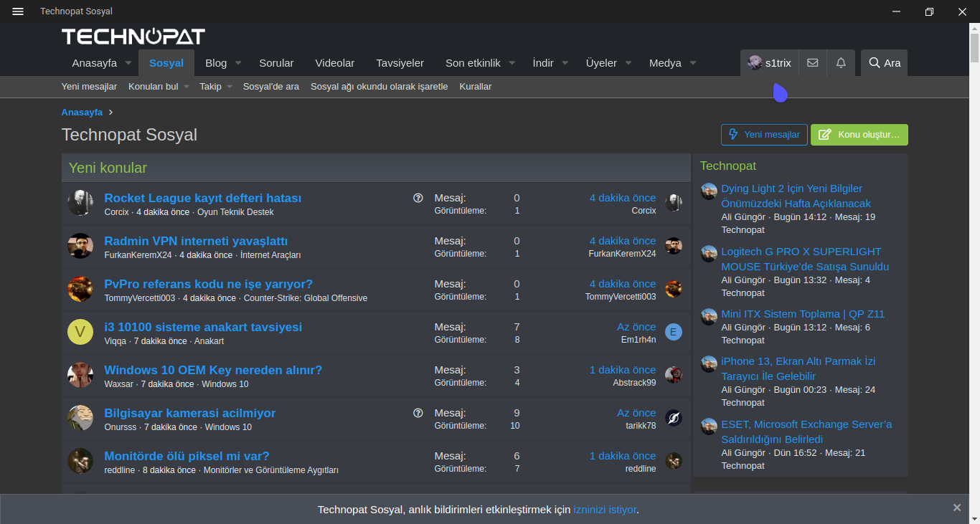Click question mark icon on Bilgisayar kamerasi thread
980x524 pixels.
[x=418, y=413]
